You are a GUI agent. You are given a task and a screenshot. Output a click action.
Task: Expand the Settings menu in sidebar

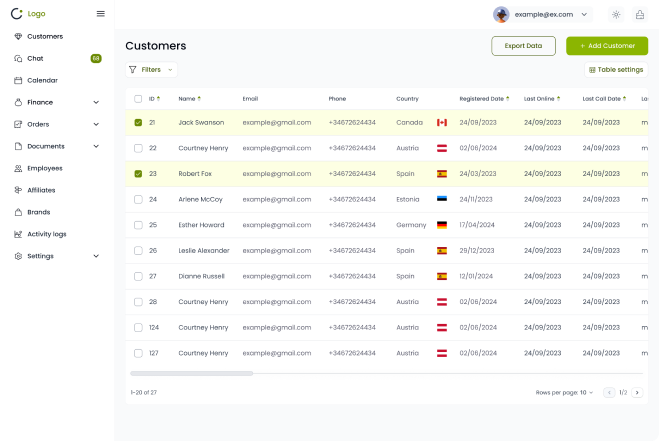click(96, 256)
